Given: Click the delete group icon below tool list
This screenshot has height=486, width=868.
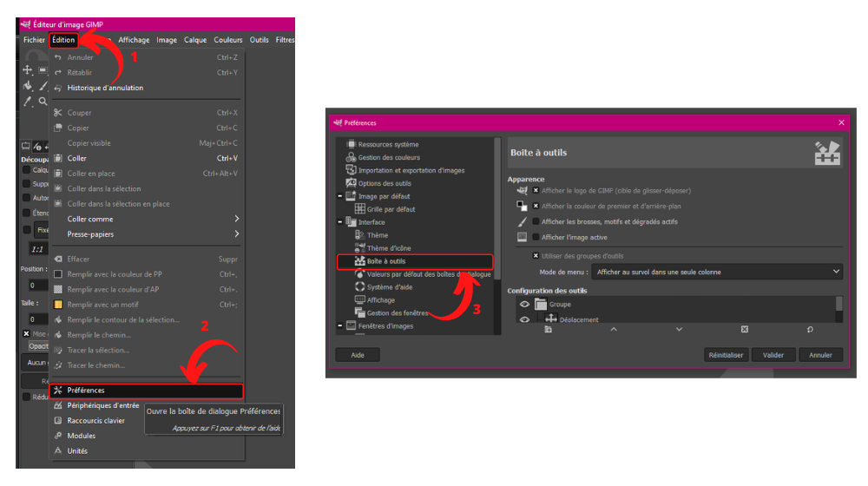Looking at the screenshot, I should [x=745, y=329].
